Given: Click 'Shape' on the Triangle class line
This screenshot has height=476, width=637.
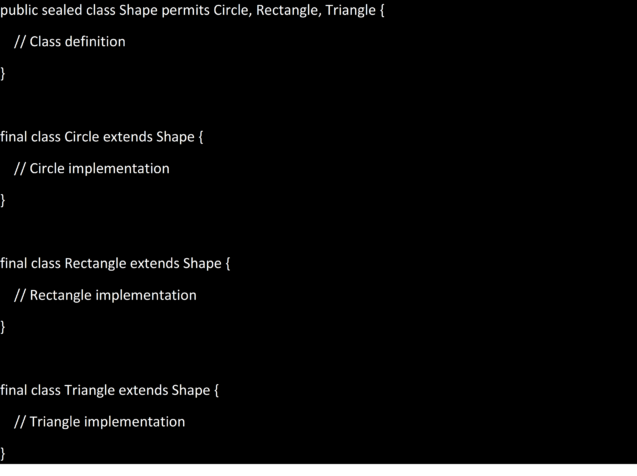Looking at the screenshot, I should point(191,390).
